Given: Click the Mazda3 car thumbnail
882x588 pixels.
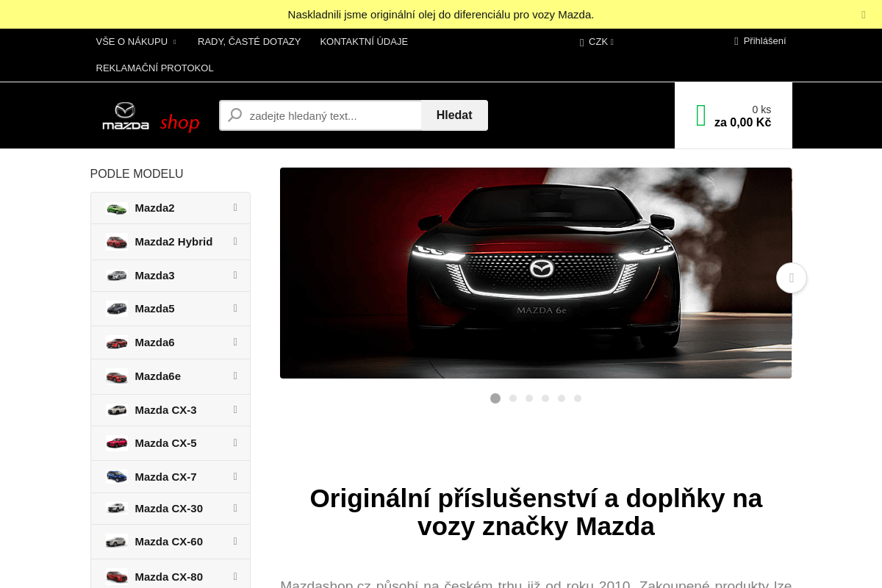Looking at the screenshot, I should (x=116, y=276).
